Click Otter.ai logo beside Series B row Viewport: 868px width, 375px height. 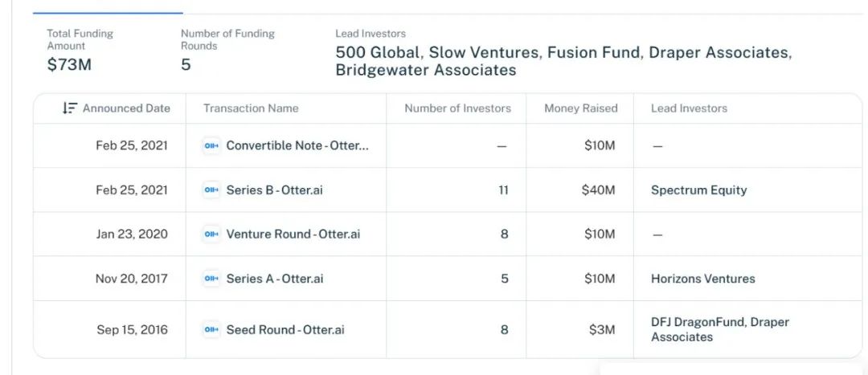pyautogui.click(x=211, y=190)
